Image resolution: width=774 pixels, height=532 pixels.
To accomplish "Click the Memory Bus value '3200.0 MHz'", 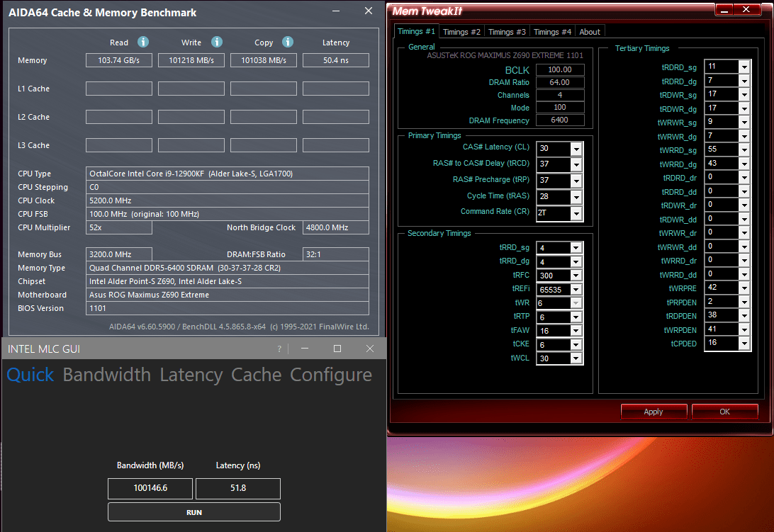I will tap(110, 254).
